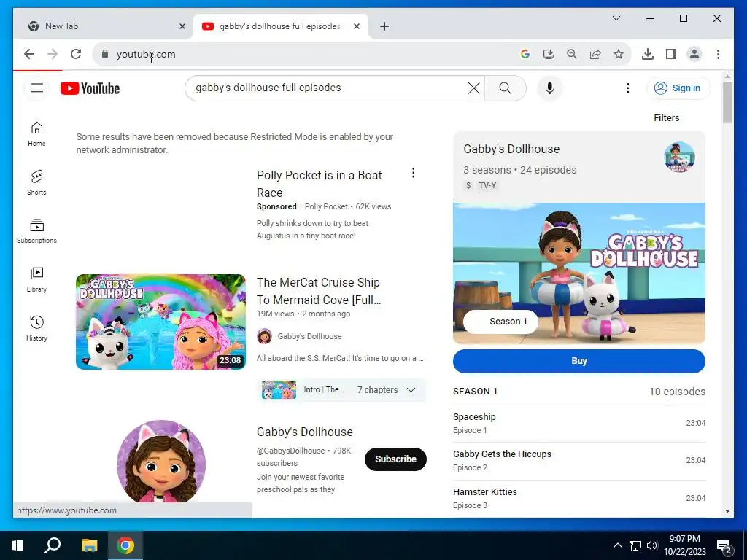Click the install app icon in address bar

[x=549, y=54]
